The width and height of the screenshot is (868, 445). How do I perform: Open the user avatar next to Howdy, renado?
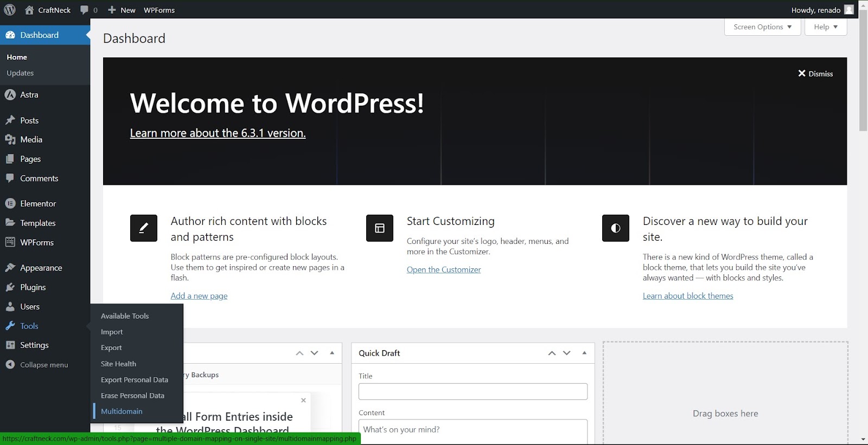(849, 10)
